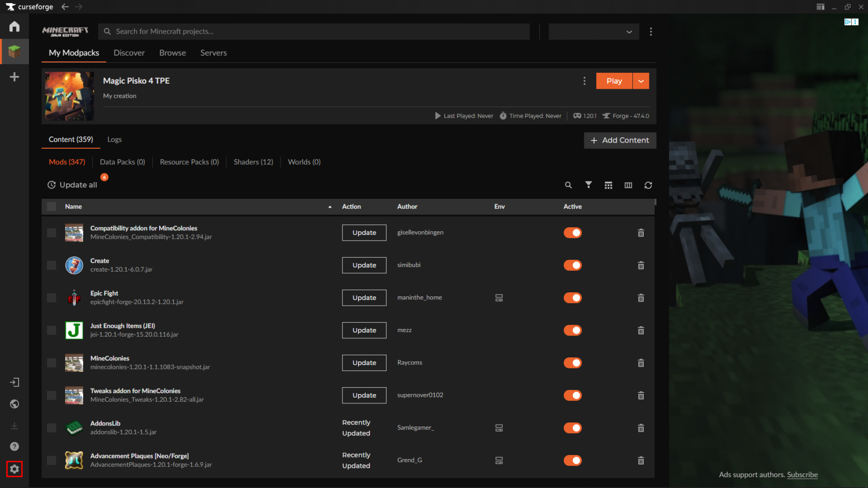Click the Add Content button
The image size is (868, 488).
click(x=619, y=140)
